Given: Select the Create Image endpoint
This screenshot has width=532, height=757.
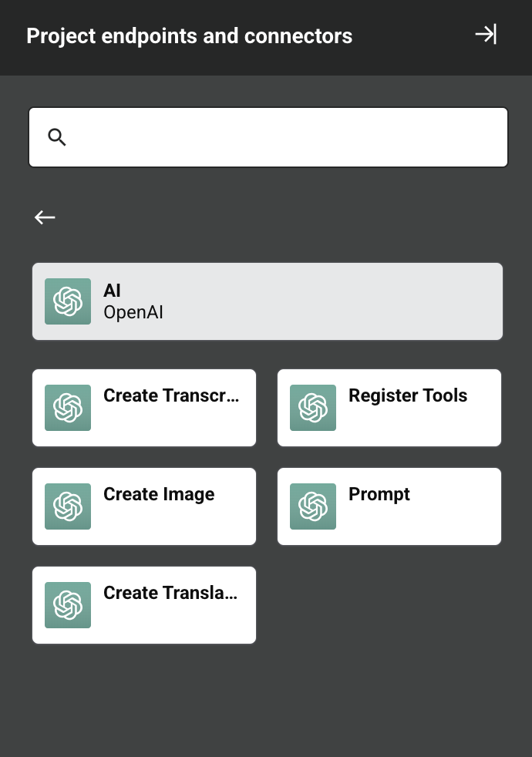Looking at the screenshot, I should coord(143,506).
